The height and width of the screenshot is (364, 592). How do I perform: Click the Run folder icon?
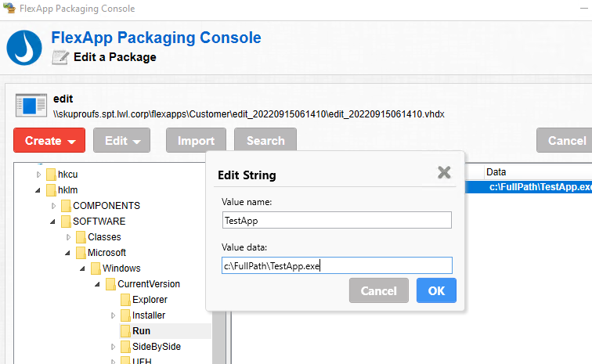125,331
